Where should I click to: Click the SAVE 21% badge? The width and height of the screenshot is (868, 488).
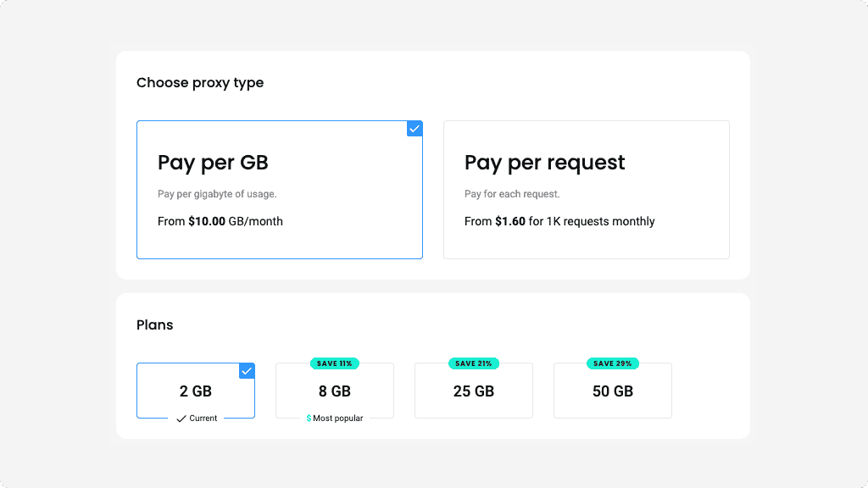tap(474, 363)
